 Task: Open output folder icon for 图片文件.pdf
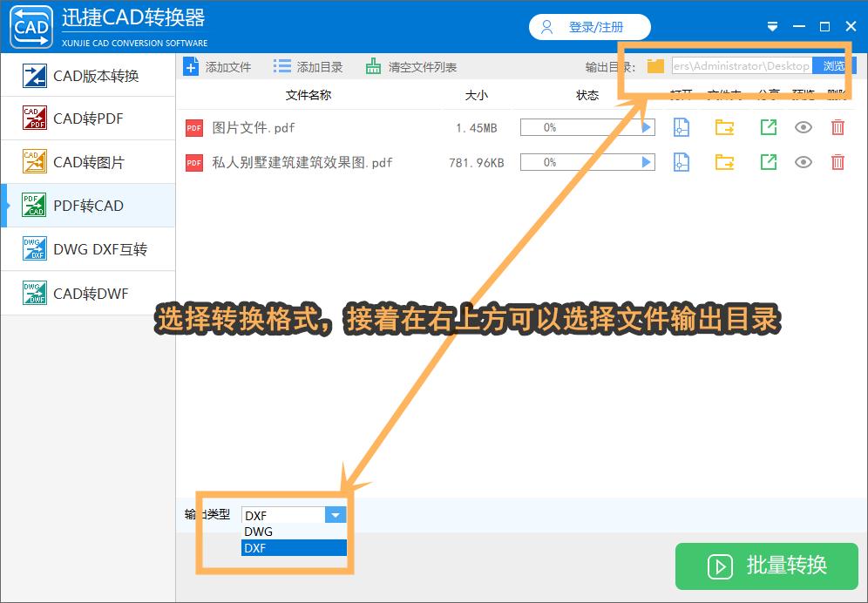[x=722, y=127]
